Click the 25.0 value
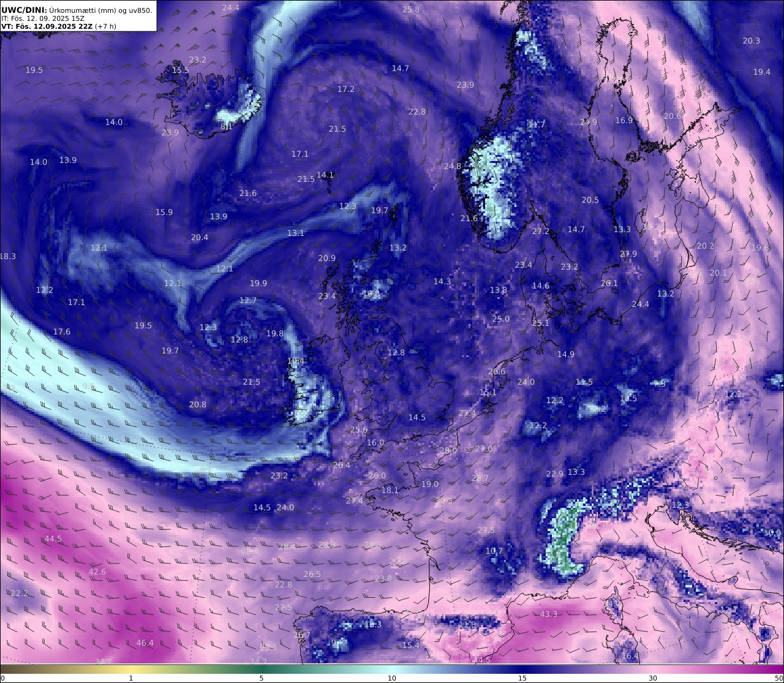This screenshot has height=683, width=784. tap(501, 319)
